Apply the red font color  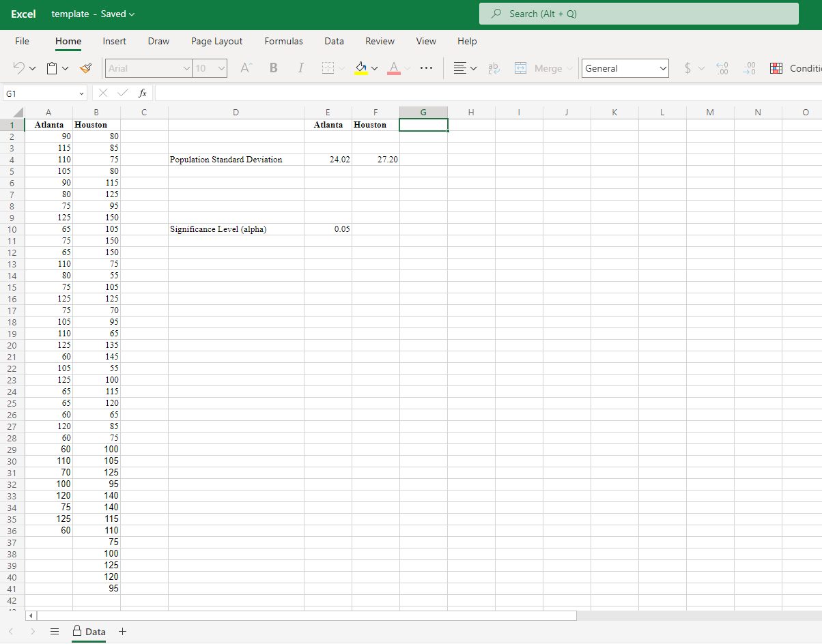click(x=394, y=68)
